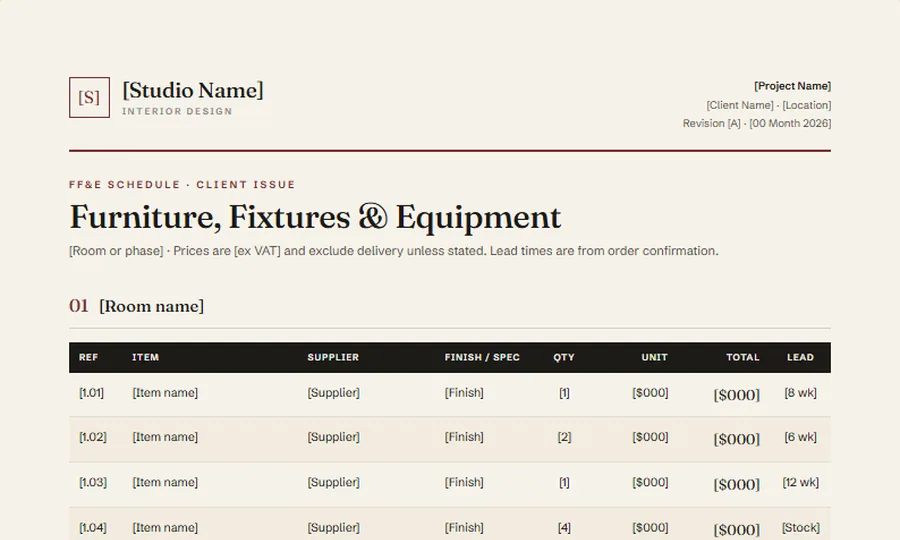Select the [Studio Name] heading

click(193, 91)
